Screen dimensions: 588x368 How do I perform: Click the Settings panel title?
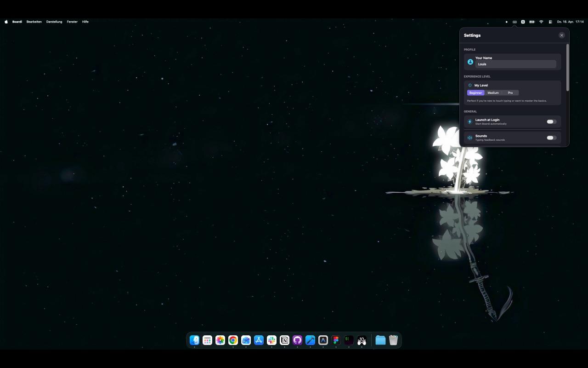click(472, 35)
